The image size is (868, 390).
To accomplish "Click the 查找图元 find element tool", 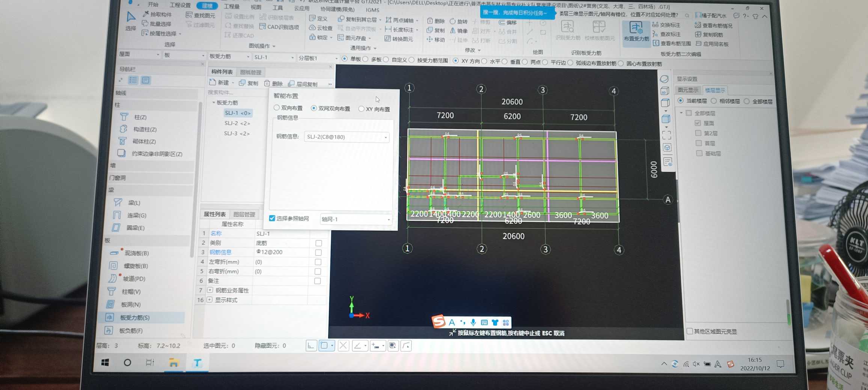I will pyautogui.click(x=200, y=15).
